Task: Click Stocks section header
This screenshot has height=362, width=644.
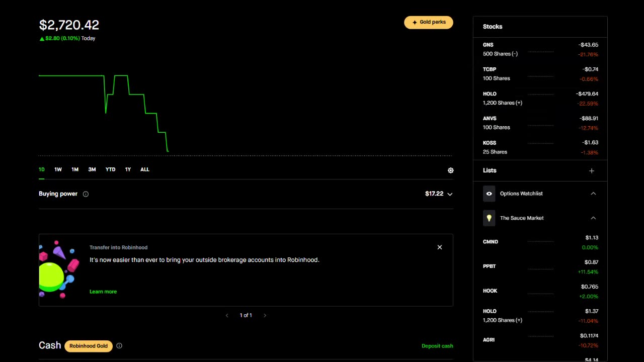Action: [493, 27]
